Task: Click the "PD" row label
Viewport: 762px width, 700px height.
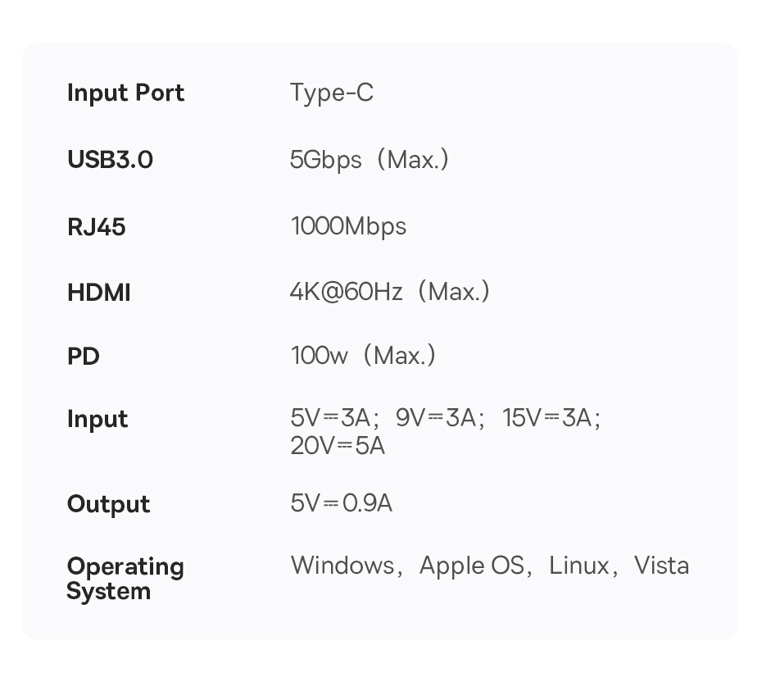Action: click(83, 357)
